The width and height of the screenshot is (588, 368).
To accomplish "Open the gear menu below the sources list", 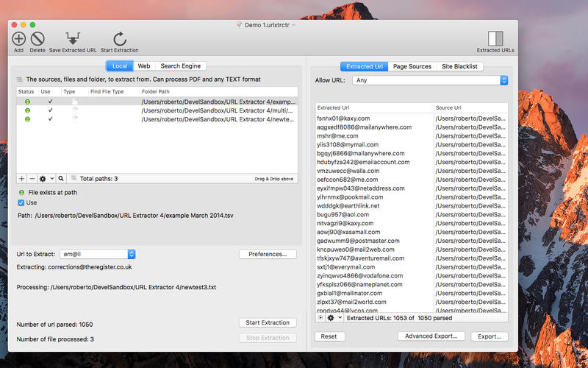I will pos(46,179).
